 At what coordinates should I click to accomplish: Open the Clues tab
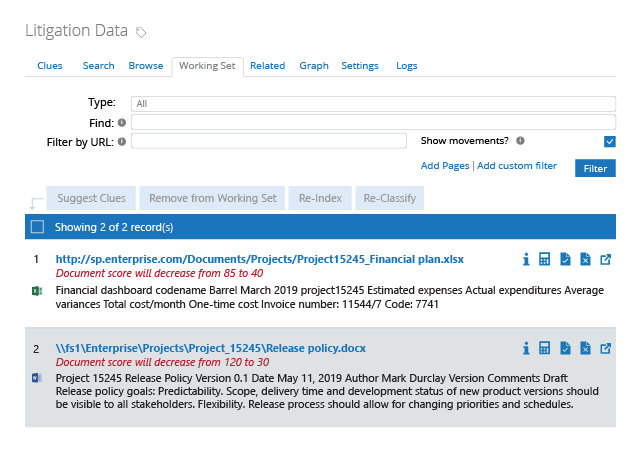(x=50, y=66)
